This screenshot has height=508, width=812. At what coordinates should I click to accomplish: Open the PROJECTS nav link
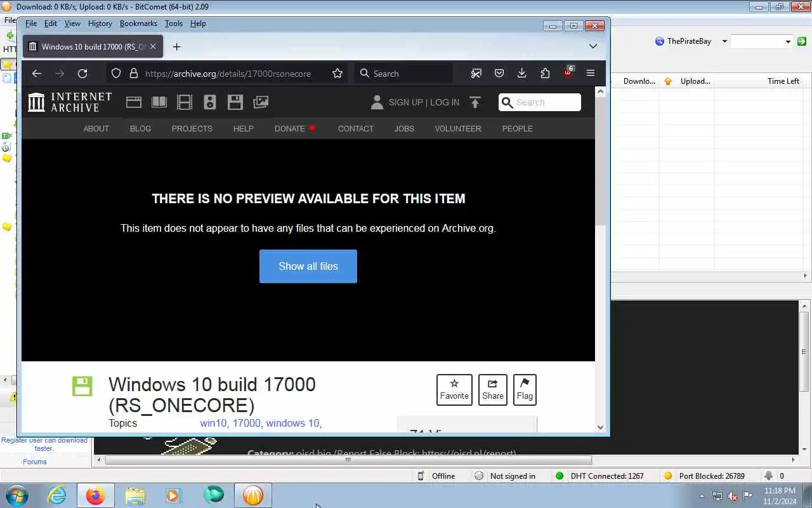pyautogui.click(x=192, y=128)
